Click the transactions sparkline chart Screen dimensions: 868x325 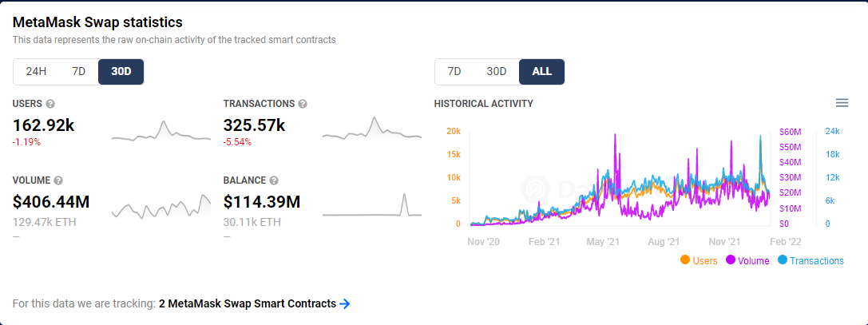pos(372,130)
